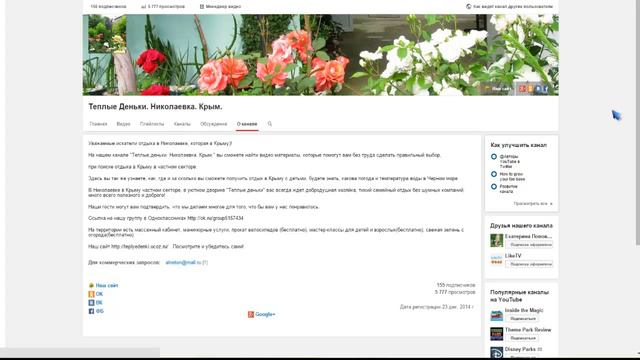Image resolution: width=640 pixels, height=360 pixels.
Task: Select the 'Развитие канала' tip circle
Action: point(494,187)
